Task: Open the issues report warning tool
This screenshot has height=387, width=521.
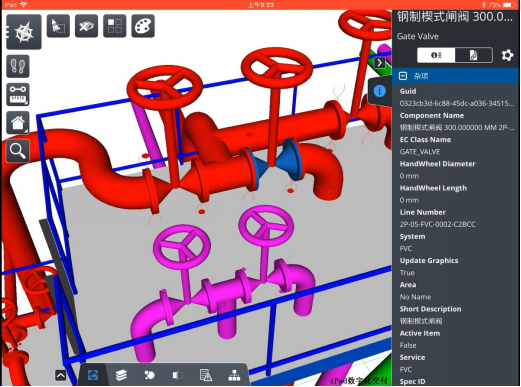Action: 206,375
